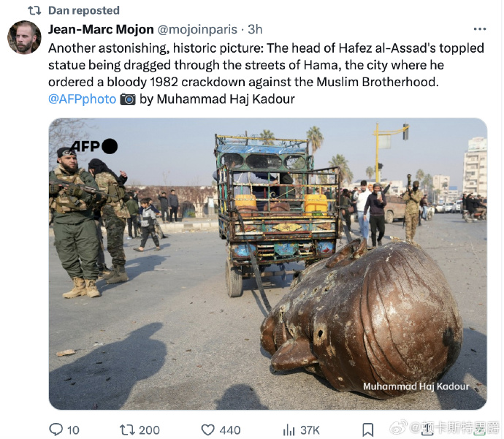Click the Jean-Marc Mojon display name
This screenshot has height=439, width=504.
[x=101, y=29]
